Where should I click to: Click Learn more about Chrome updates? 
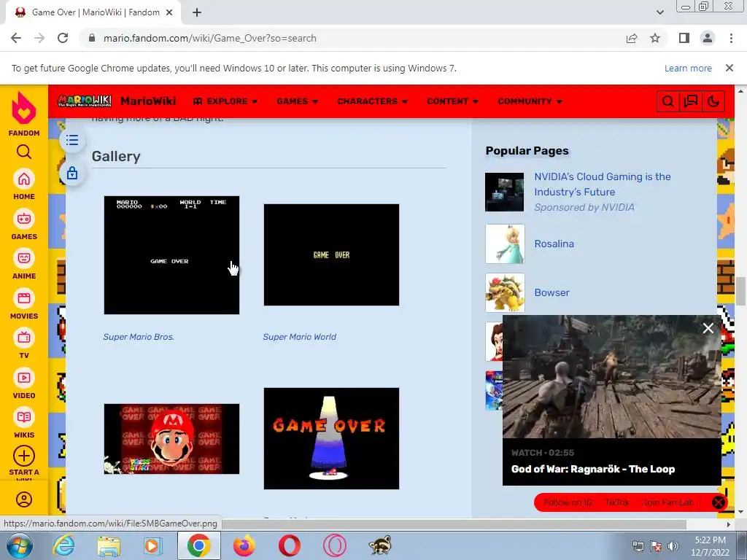coord(688,68)
